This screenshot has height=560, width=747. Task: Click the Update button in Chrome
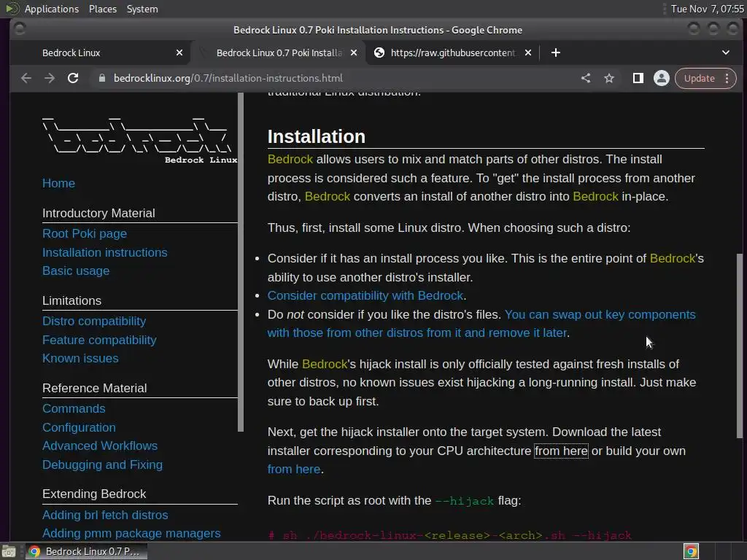click(x=699, y=78)
